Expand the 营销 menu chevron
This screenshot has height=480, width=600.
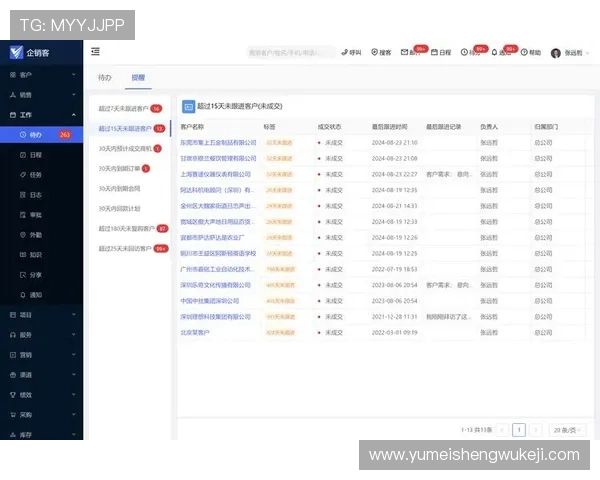pyautogui.click(x=73, y=354)
